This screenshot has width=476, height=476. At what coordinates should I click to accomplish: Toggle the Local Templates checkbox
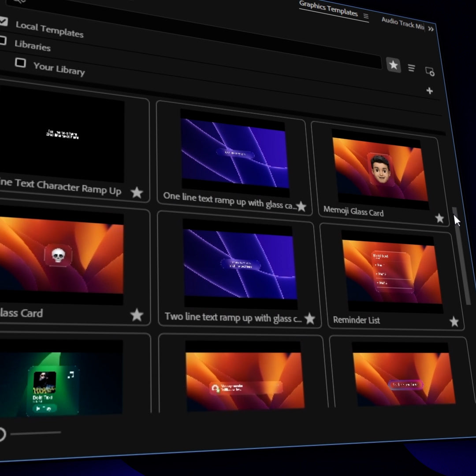pos(4,21)
